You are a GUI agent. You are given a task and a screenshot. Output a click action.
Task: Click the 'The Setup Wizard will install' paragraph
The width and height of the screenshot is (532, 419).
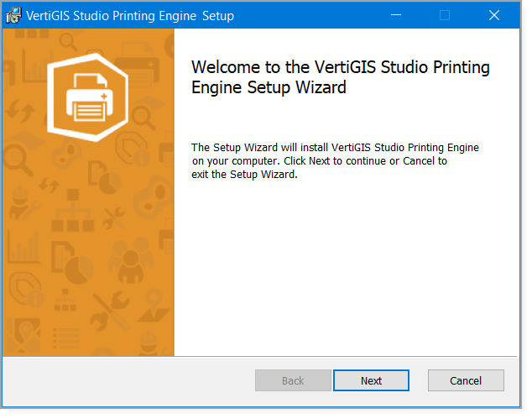(335, 161)
